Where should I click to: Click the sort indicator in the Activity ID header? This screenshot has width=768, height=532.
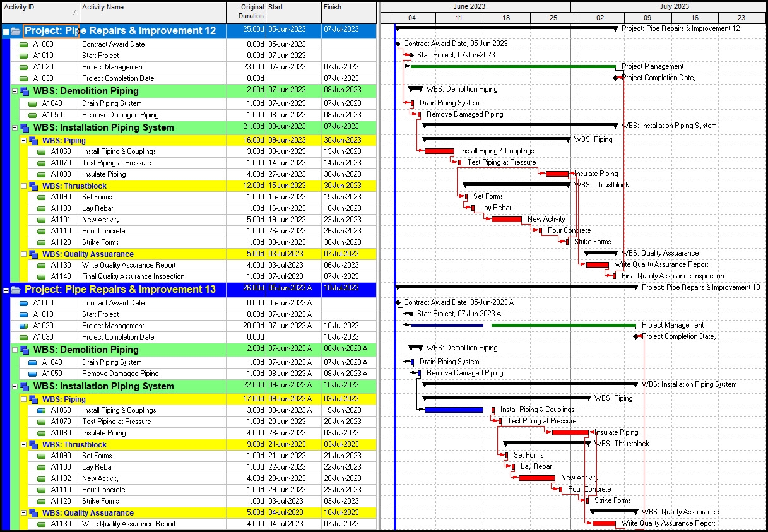tap(75, 12)
